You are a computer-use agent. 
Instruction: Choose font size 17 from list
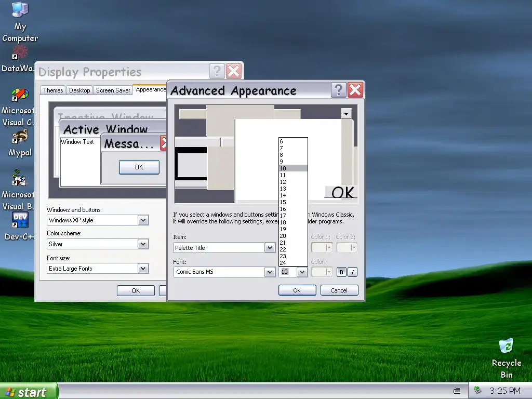(293, 216)
